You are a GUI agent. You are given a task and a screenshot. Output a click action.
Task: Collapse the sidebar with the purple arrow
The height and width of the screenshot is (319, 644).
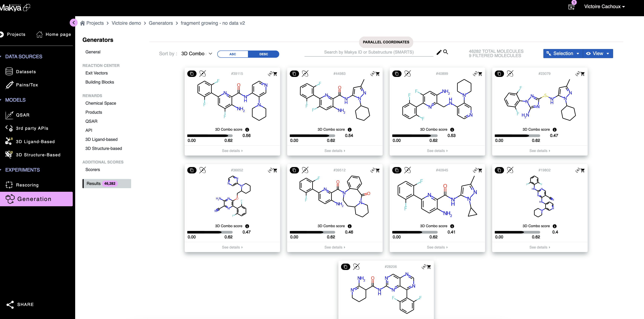[x=73, y=23]
